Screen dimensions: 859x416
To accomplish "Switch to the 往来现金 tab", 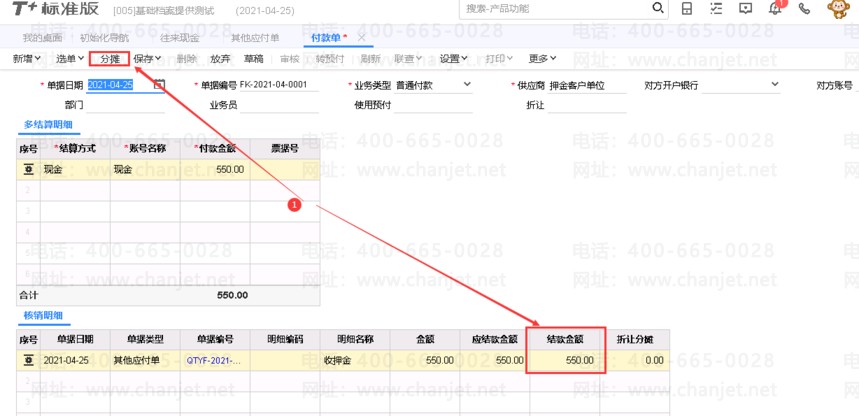I will [180, 38].
